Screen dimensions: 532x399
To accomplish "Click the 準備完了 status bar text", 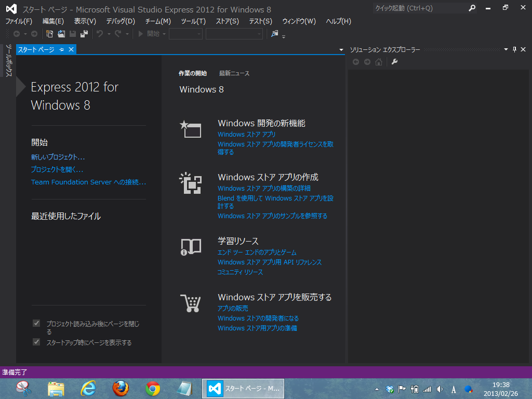I will (14, 372).
